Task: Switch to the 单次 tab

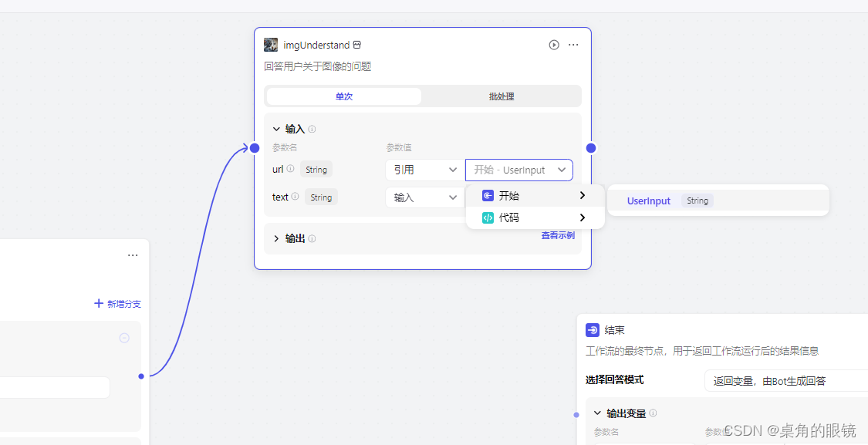Action: pos(344,96)
